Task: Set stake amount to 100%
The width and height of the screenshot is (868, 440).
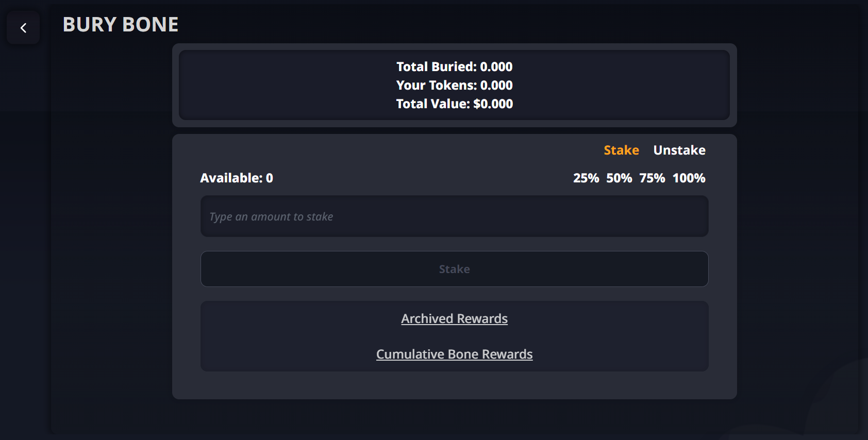Action: pyautogui.click(x=689, y=178)
